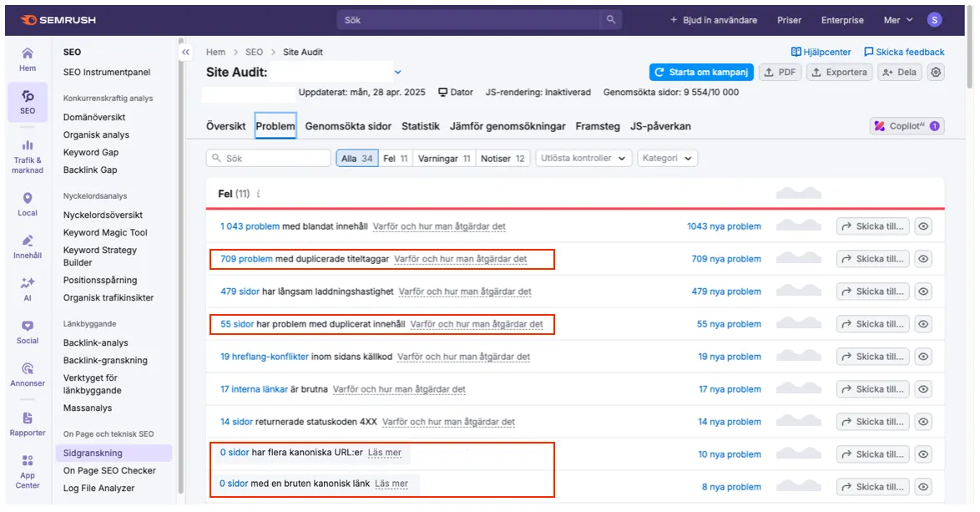Export report as PDF
This screenshot has width=980, height=512.
coord(780,72)
